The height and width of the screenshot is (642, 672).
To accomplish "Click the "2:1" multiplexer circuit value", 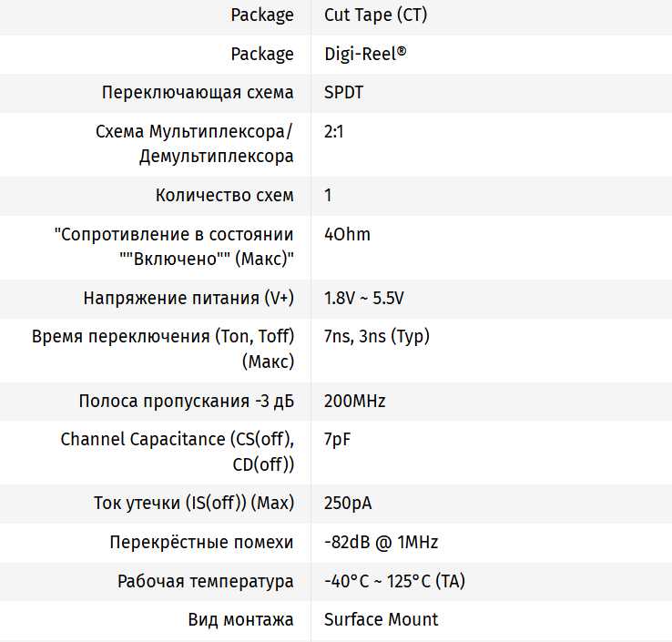I will click(x=333, y=132).
